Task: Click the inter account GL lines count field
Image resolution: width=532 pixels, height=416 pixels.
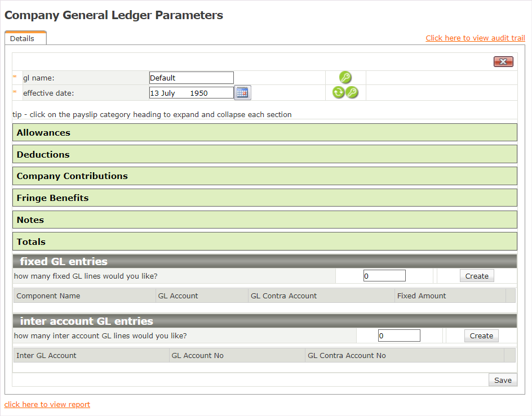Action: (x=399, y=336)
